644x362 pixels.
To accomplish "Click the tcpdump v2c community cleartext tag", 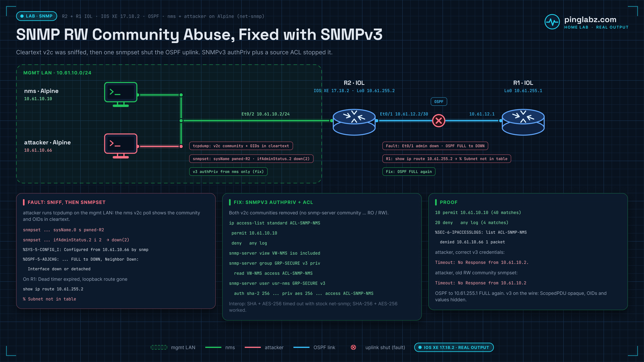I will point(241,146).
